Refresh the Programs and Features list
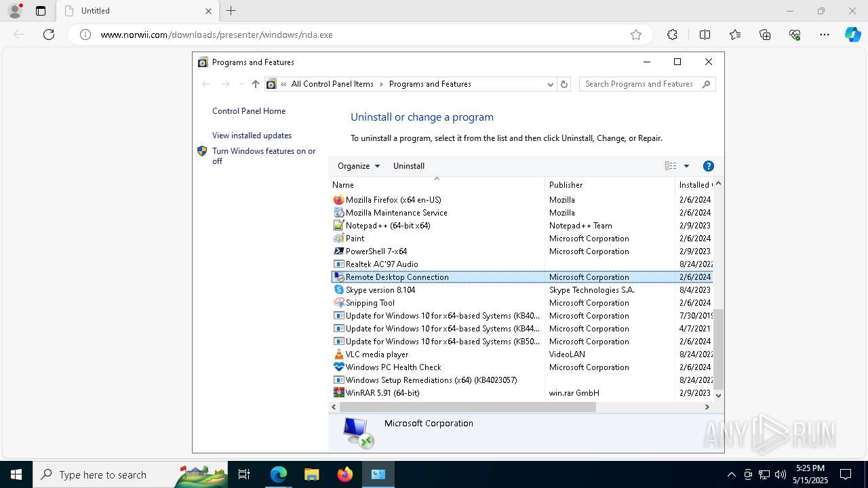The height and width of the screenshot is (488, 868). pos(564,84)
